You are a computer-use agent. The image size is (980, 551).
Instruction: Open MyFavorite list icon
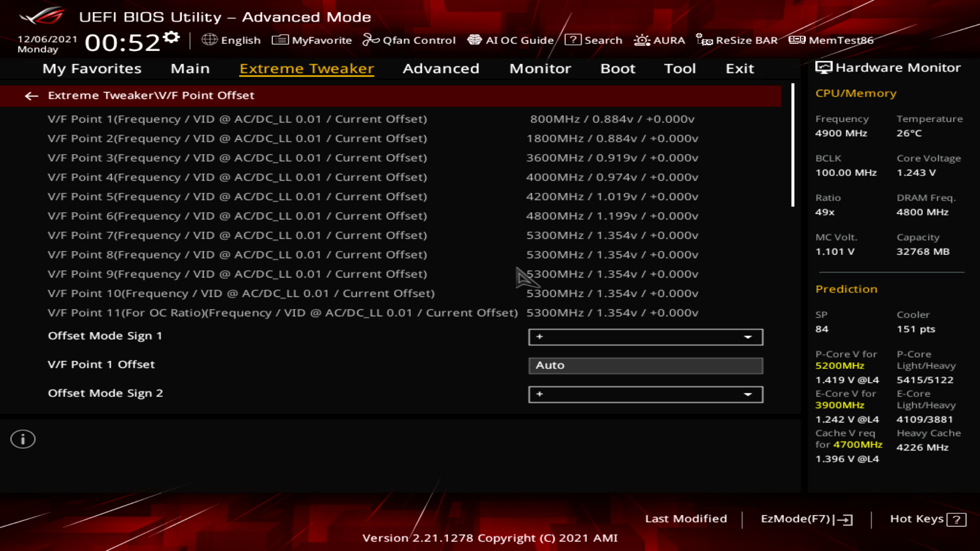point(280,40)
